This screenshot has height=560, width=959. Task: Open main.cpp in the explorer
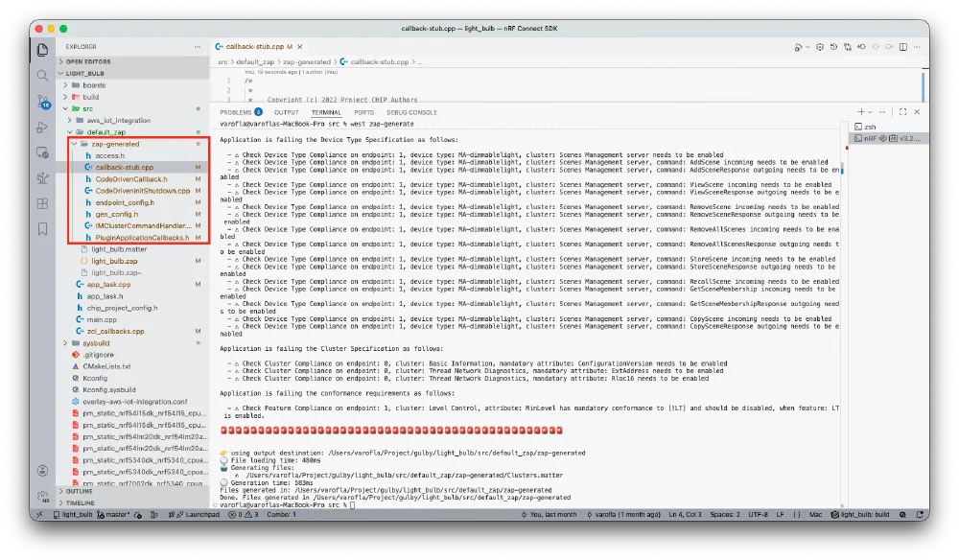coord(101,319)
